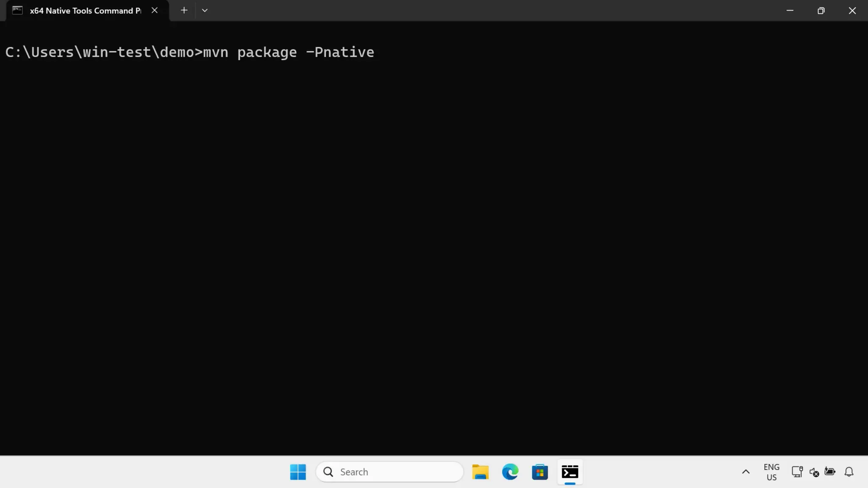Restore down the terminal window
Image resolution: width=868 pixels, height=488 pixels.
(x=821, y=11)
